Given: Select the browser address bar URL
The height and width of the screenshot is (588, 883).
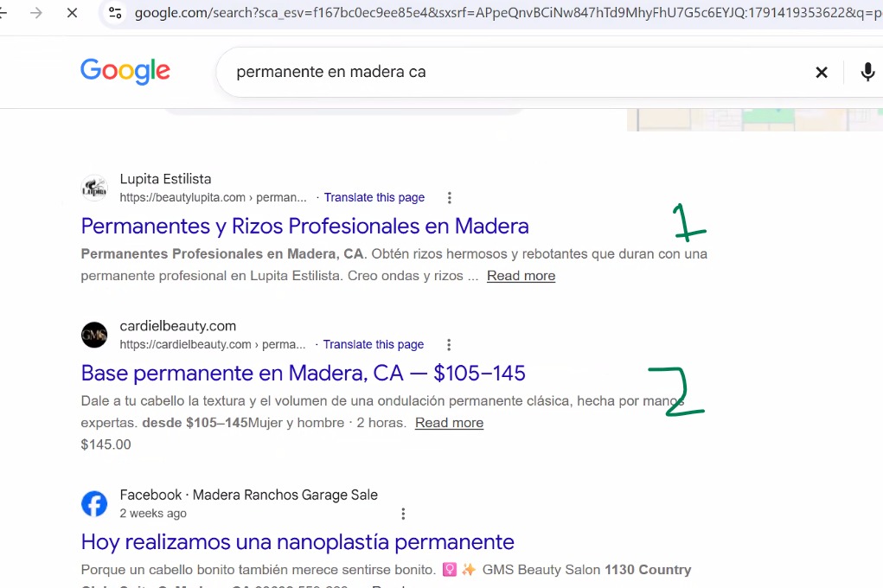Looking at the screenshot, I should pyautogui.click(x=507, y=12).
